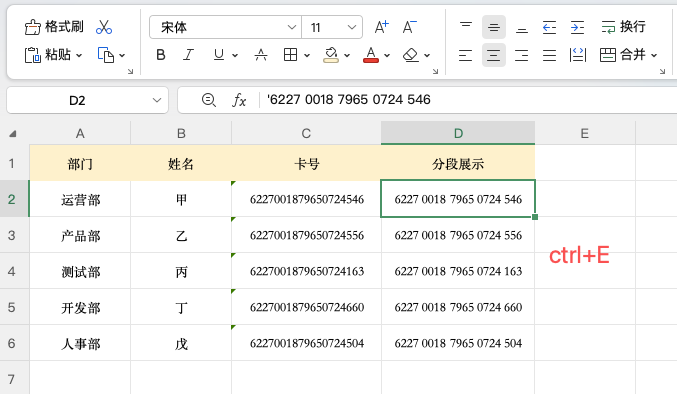677x394 pixels.
Task: Click the Distributed alignment icon
Action: (577, 55)
